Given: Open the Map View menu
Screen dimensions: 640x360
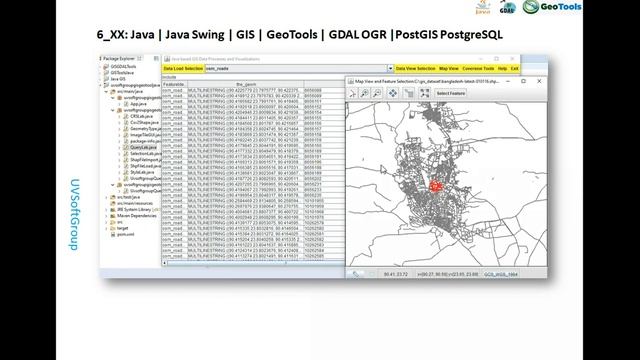Looking at the screenshot, I should (x=449, y=69).
